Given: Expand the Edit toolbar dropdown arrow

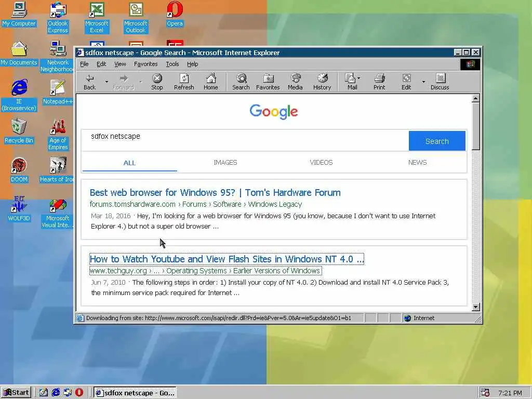Looking at the screenshot, I should pyautogui.click(x=423, y=82).
